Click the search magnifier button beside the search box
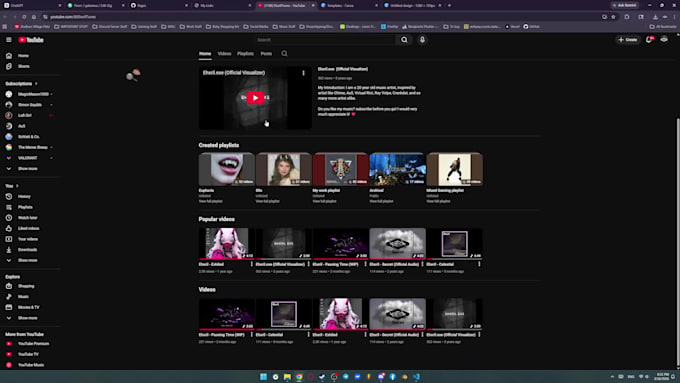Viewport: 680px width, 383px height. [404, 39]
